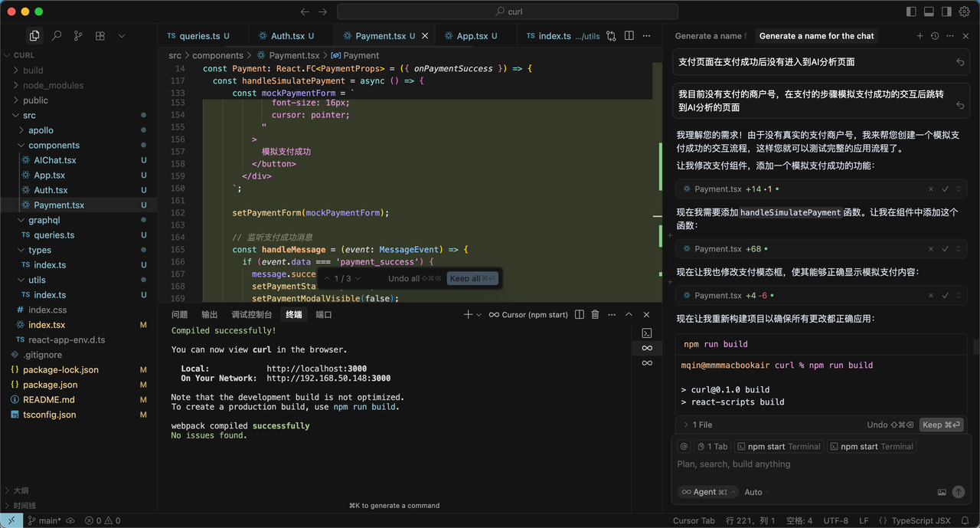Click Undo button in chat panel

tap(890, 425)
